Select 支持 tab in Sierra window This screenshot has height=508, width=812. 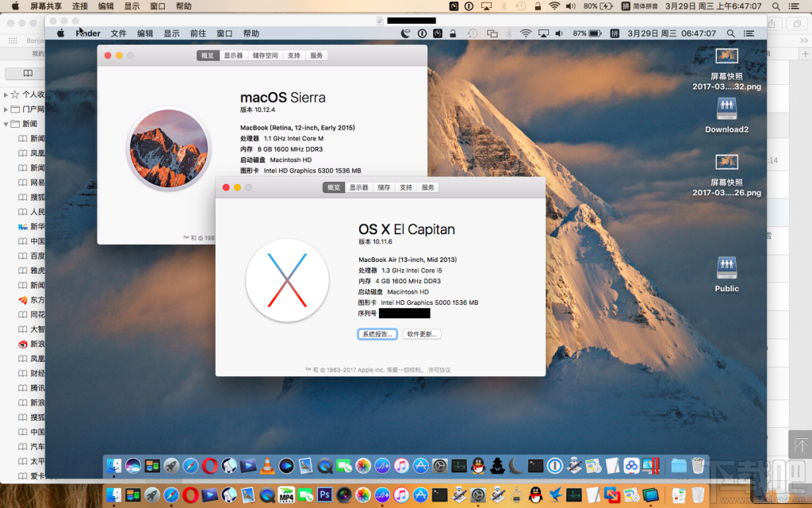pos(293,56)
